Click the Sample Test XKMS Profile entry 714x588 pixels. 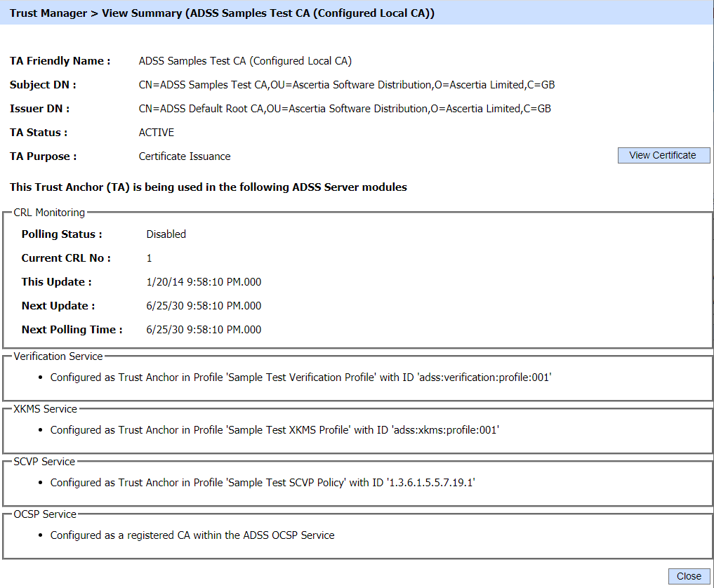274,430
